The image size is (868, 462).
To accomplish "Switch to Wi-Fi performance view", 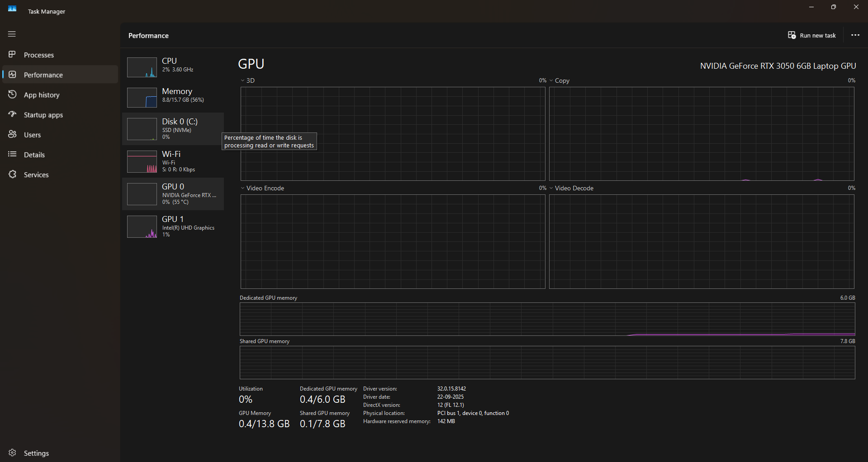I will click(173, 161).
